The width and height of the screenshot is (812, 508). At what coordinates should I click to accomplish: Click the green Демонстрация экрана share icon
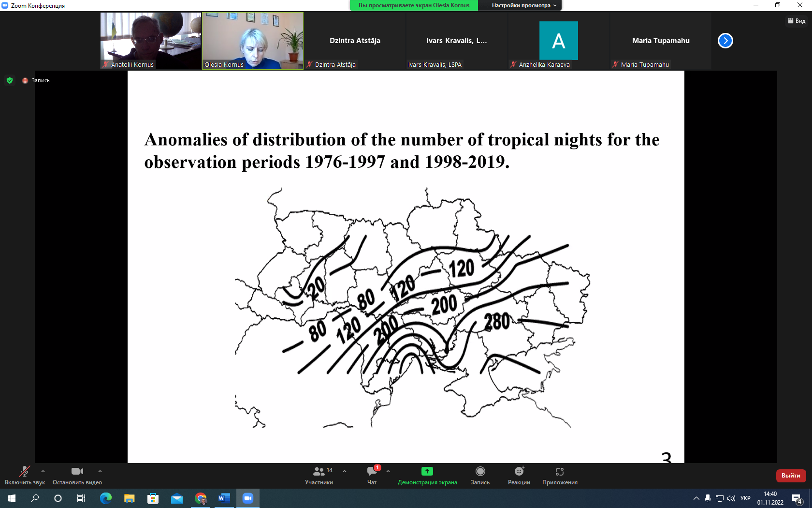pyautogui.click(x=427, y=471)
